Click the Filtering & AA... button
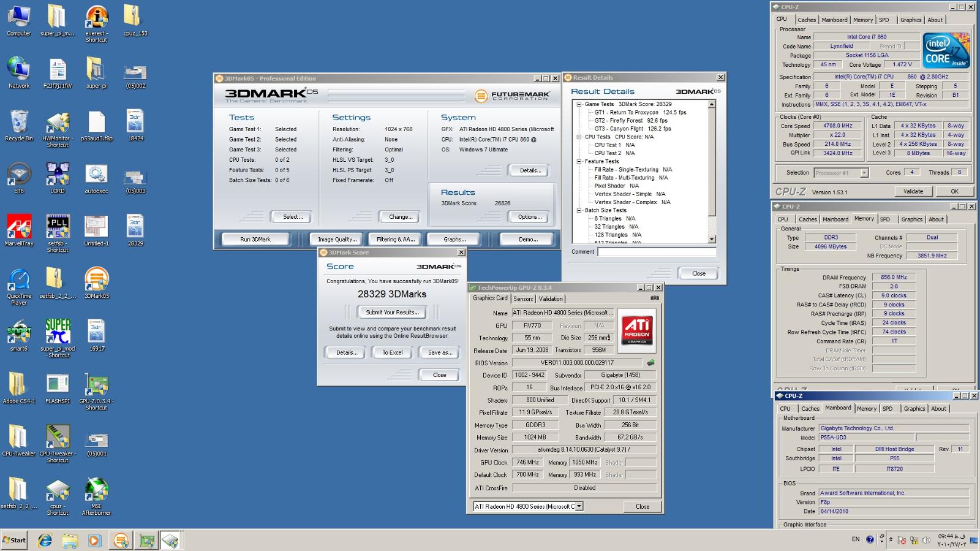980x551 pixels. pyautogui.click(x=396, y=239)
